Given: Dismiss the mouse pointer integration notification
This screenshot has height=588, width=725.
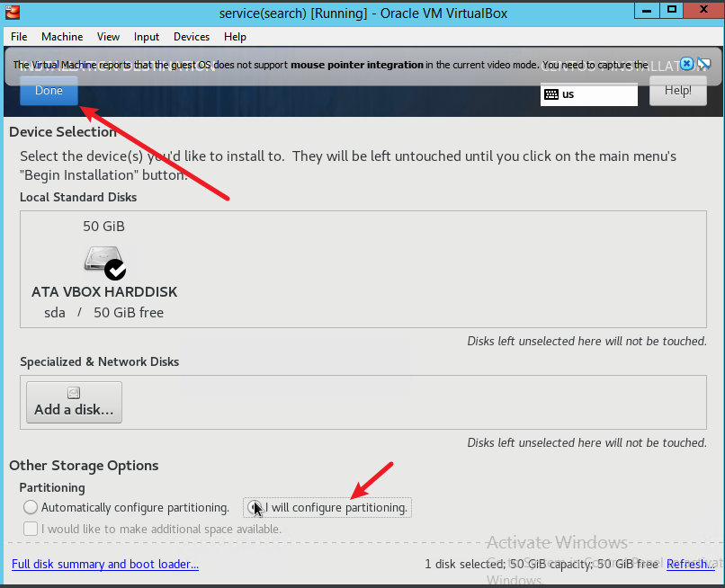Looking at the screenshot, I should click(686, 64).
